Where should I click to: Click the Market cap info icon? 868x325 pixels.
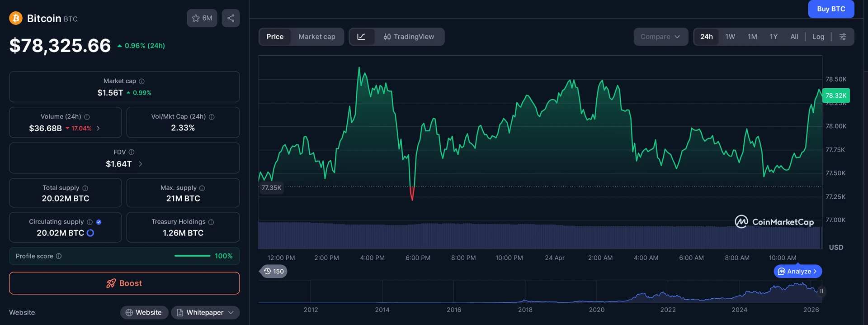pyautogui.click(x=142, y=81)
